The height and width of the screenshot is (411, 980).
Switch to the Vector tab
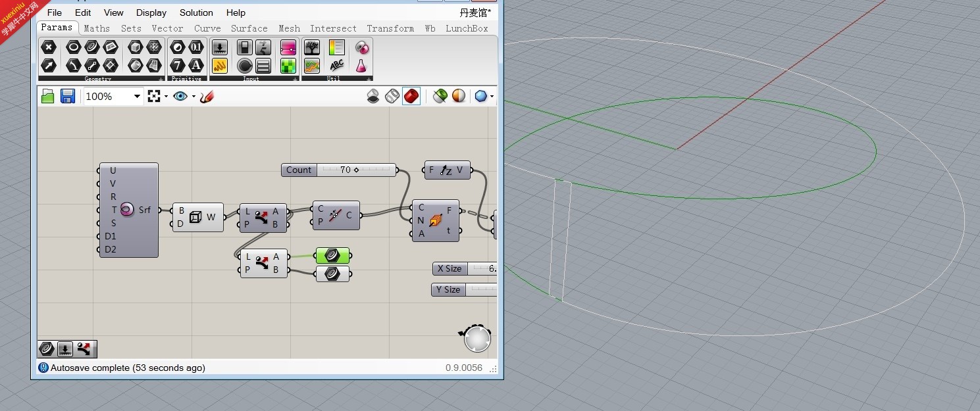coord(167,28)
